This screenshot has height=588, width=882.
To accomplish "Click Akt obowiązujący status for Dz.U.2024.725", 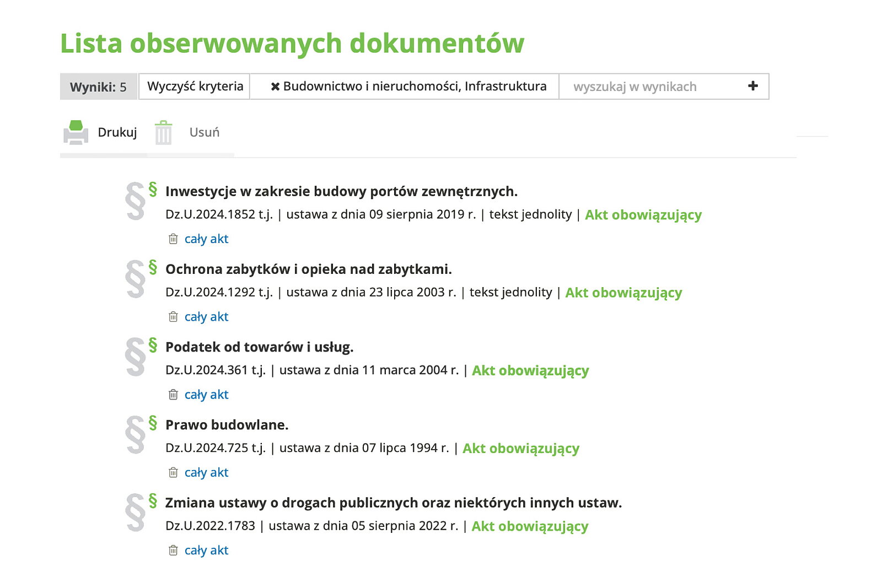I will coord(521,448).
